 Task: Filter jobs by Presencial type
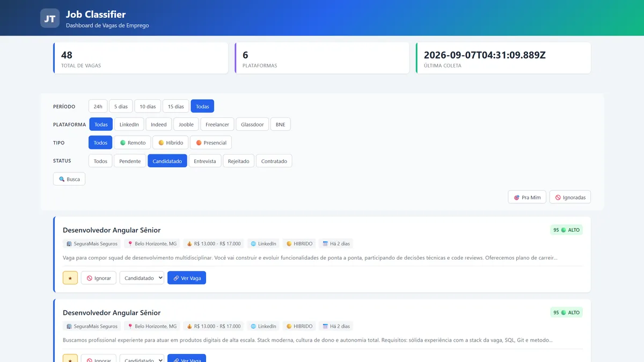point(211,143)
